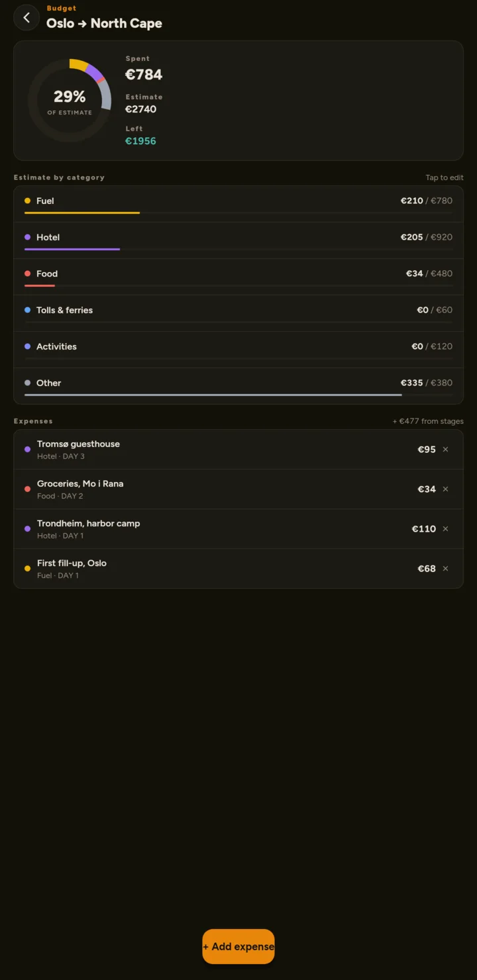
Task: Select the Groceries, Mo i Rana entry
Action: coord(238,489)
